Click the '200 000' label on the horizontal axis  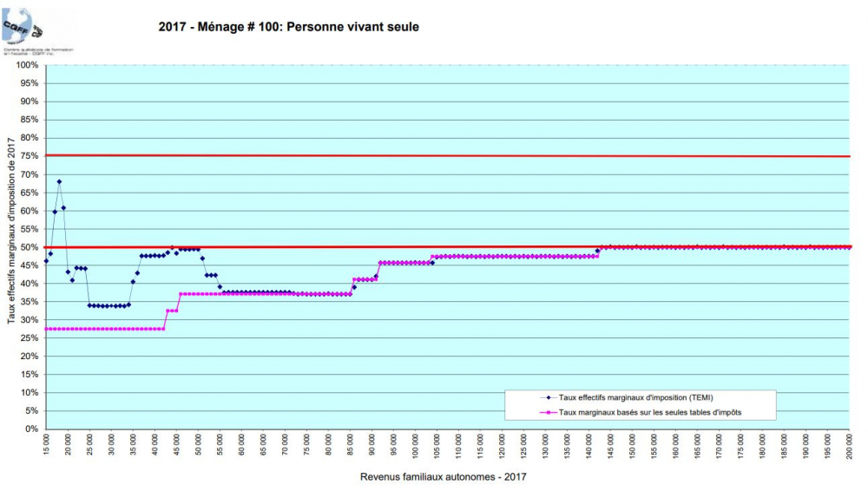850,445
